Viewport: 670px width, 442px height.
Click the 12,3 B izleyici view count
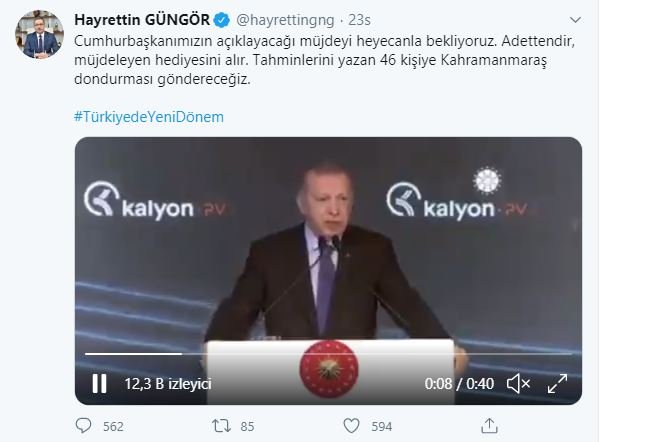click(168, 384)
